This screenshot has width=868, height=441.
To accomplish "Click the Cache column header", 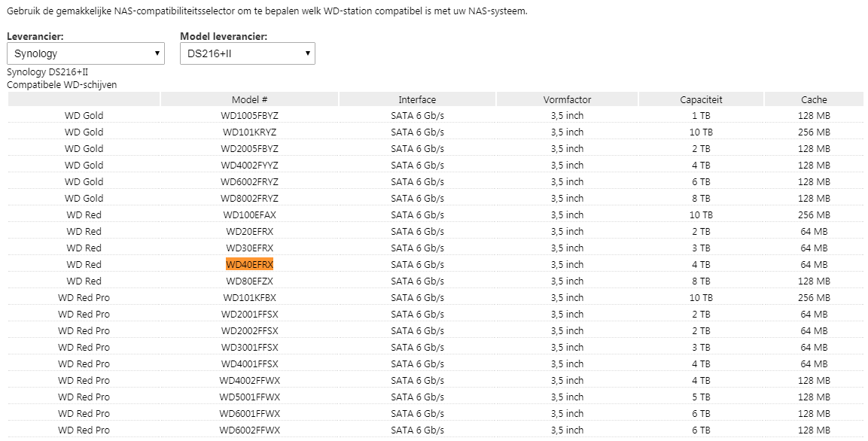I will pos(814,99).
